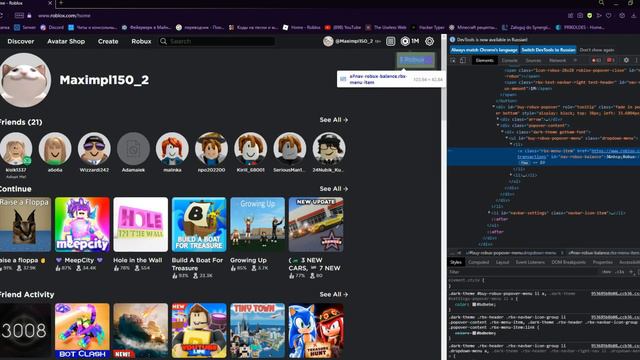Open DevTools settings gear

click(626, 60)
